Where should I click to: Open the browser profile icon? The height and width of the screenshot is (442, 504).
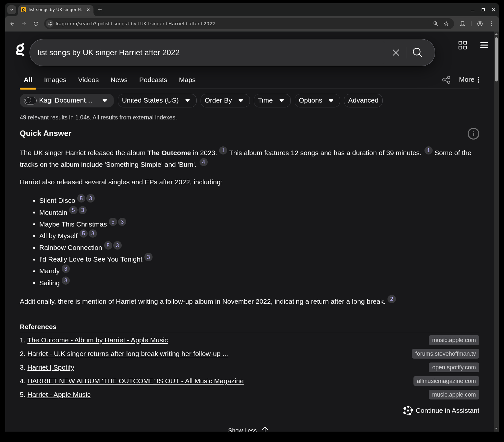coord(480,24)
